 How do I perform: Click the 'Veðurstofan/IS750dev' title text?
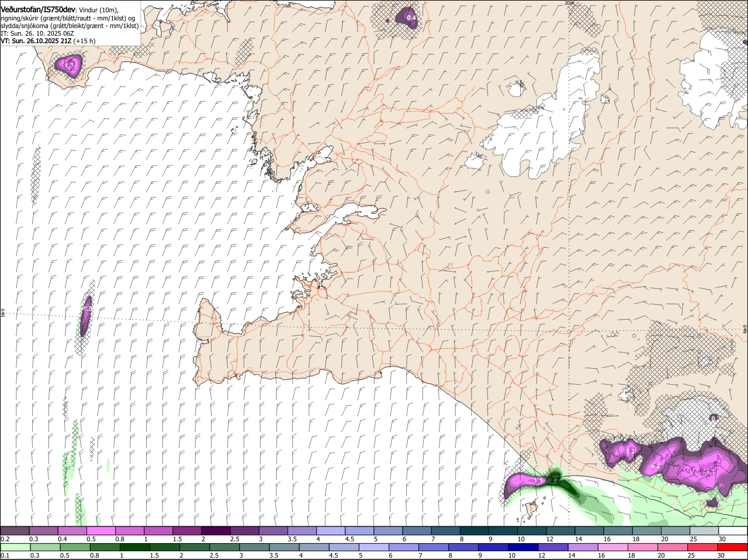[x=37, y=11]
